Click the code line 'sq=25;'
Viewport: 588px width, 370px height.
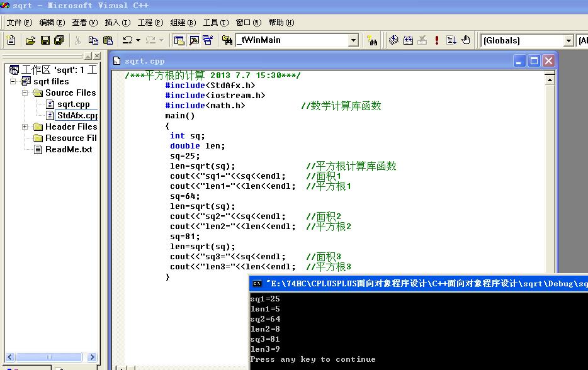[x=185, y=156]
